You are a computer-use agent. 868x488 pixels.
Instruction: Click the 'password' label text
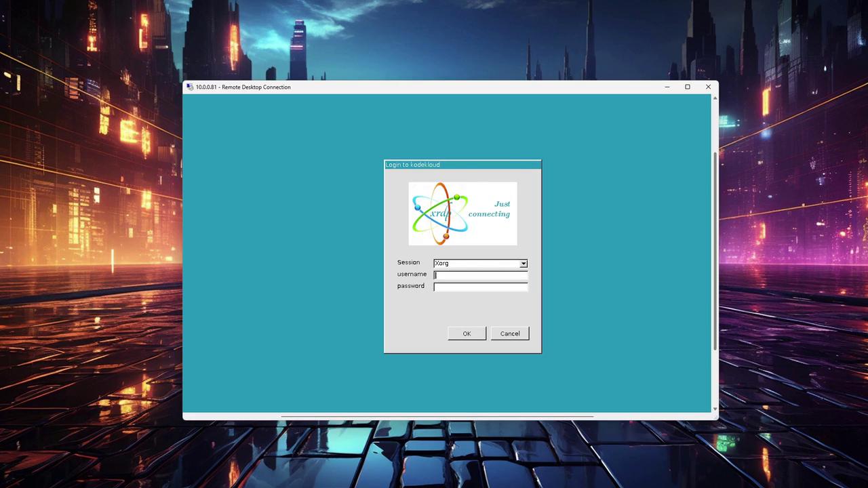point(411,286)
